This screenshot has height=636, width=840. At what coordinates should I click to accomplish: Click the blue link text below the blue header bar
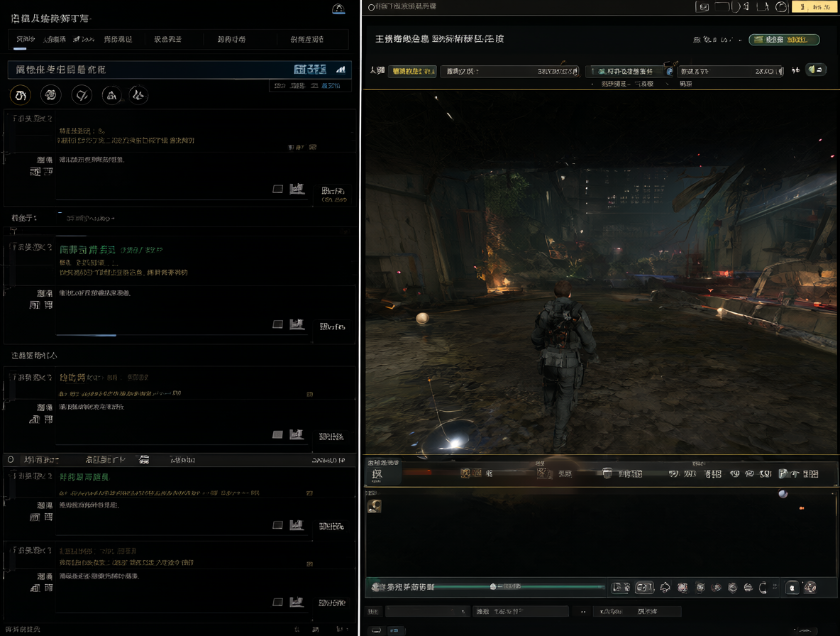click(331, 86)
